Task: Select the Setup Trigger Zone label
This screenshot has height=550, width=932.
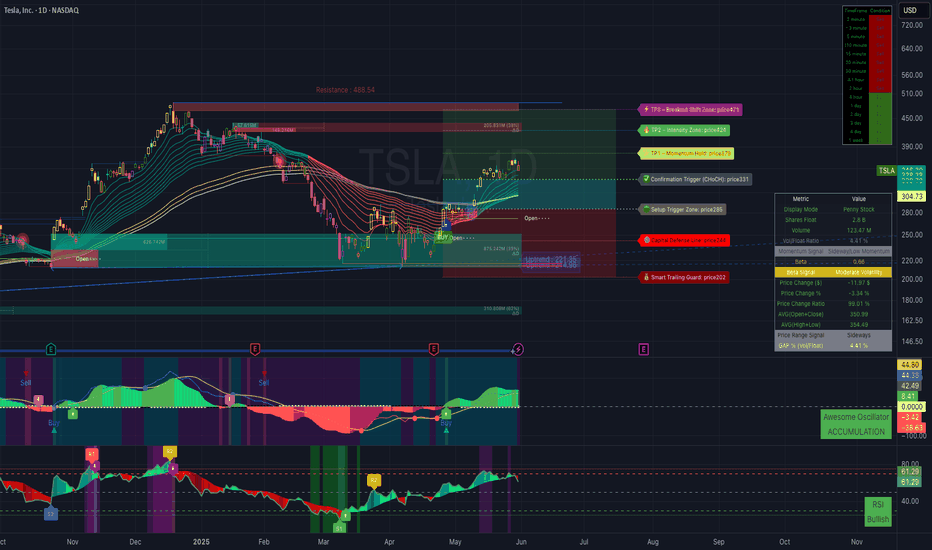Action: pyautogui.click(x=682, y=209)
